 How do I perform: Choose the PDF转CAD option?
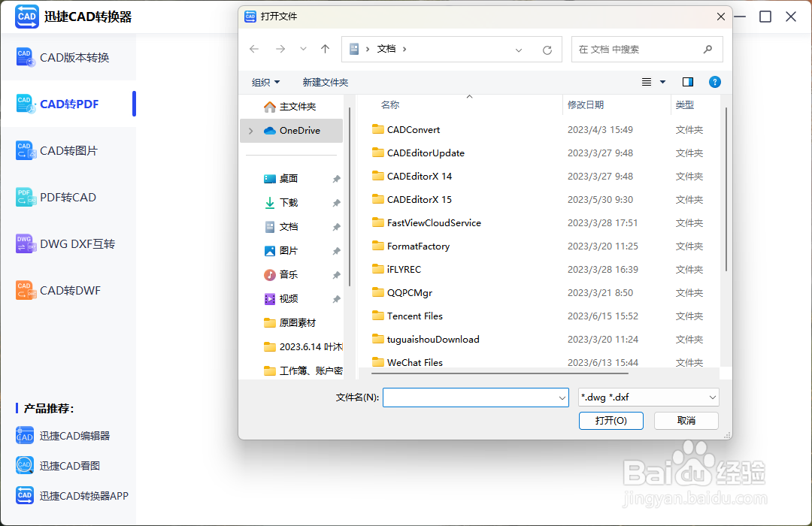coord(68,197)
